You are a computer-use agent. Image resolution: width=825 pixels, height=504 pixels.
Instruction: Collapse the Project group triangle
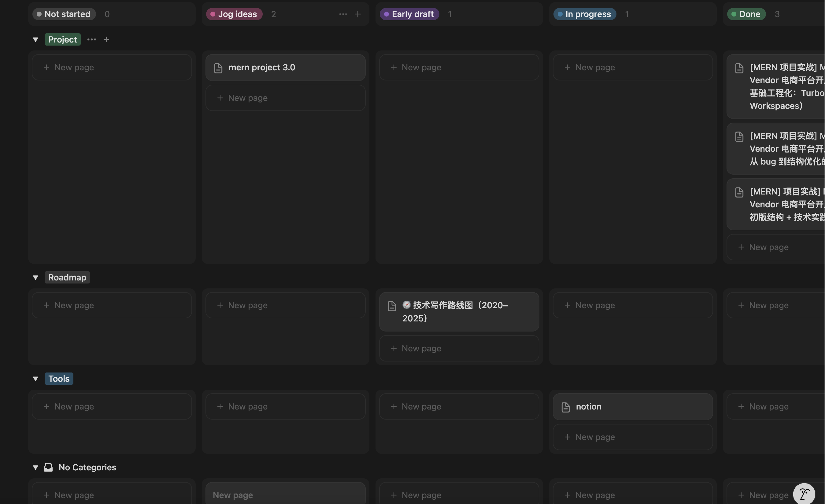35,39
